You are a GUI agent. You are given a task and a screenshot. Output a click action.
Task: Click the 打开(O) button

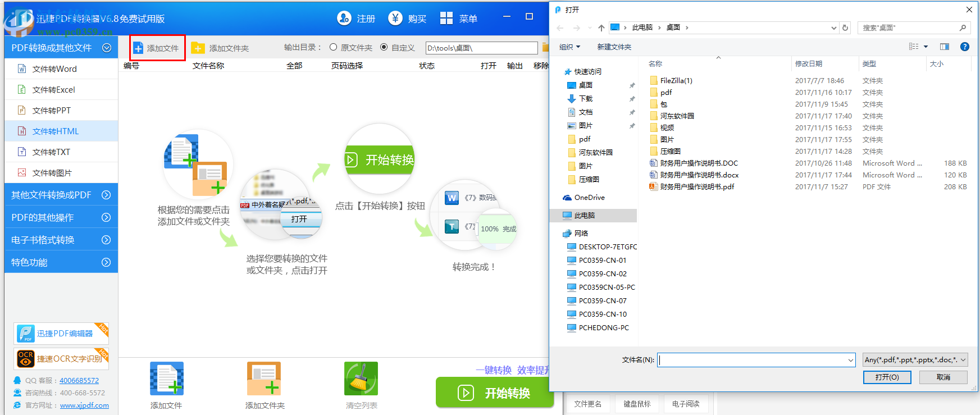coord(887,377)
